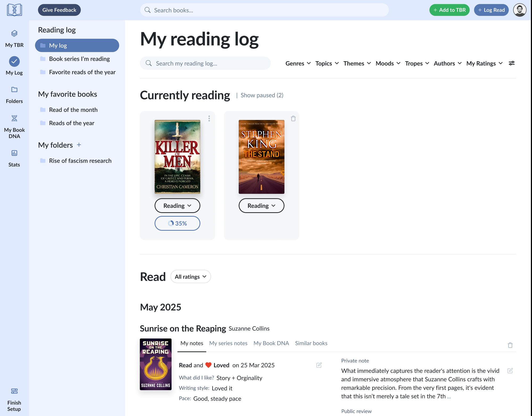532x416 pixels.
Task: Open My TBR from the sidebar
Action: point(14,39)
